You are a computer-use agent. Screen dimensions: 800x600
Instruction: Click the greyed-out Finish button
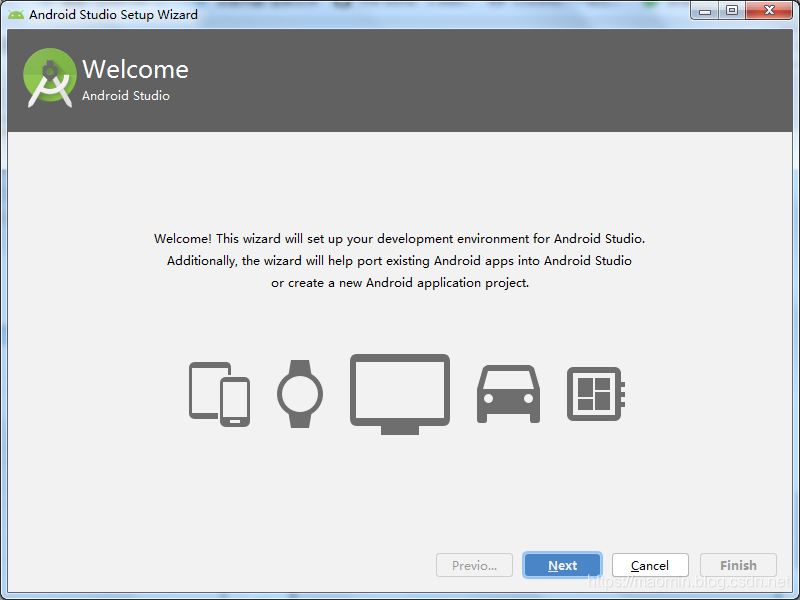(x=738, y=565)
